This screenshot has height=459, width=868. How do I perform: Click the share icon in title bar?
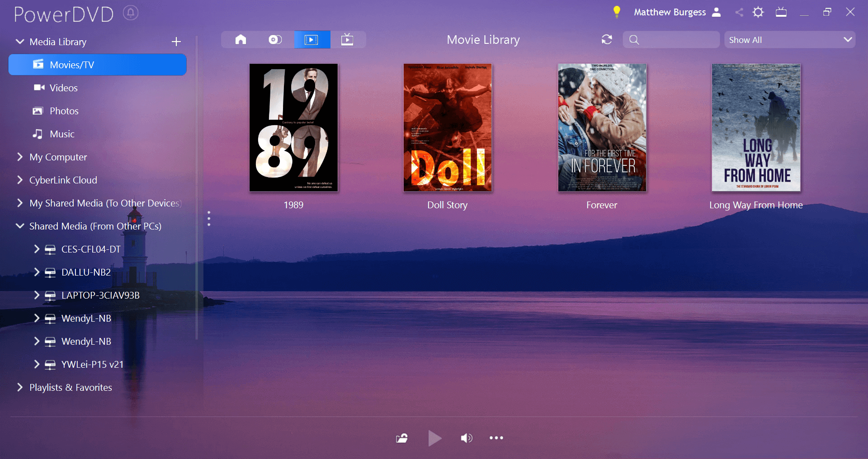(x=739, y=12)
